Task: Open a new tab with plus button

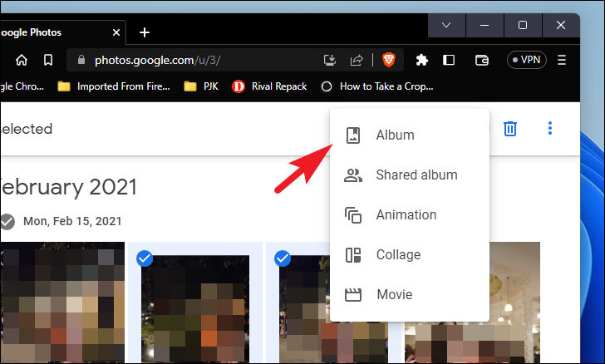Action: 145,32
